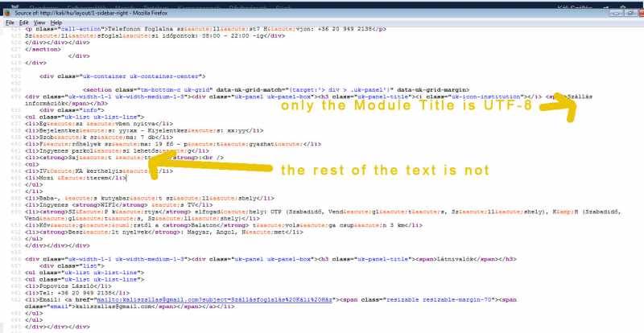Open the File menu
Screen dimensions: 644x333
(x=10, y=23)
